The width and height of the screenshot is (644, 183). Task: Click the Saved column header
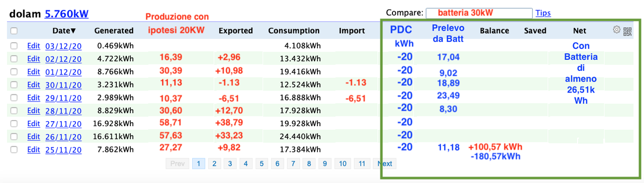[535, 31]
